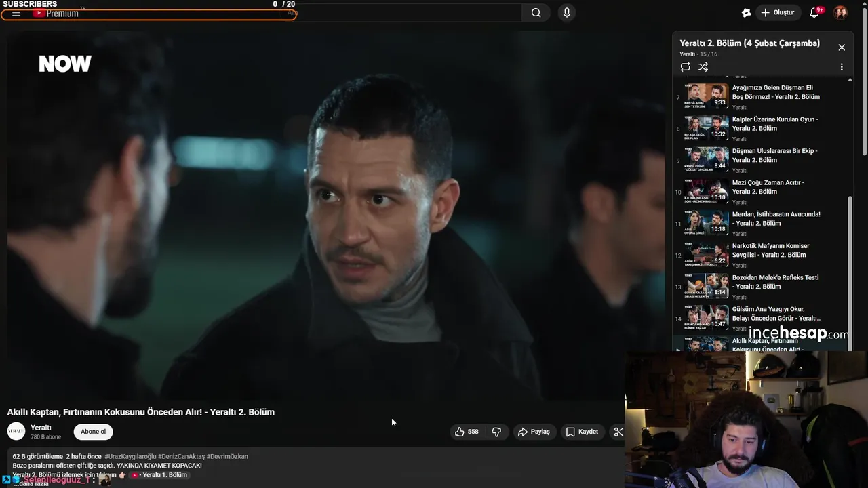Go to YouTube Premium home logo
The image size is (868, 488).
[x=56, y=13]
